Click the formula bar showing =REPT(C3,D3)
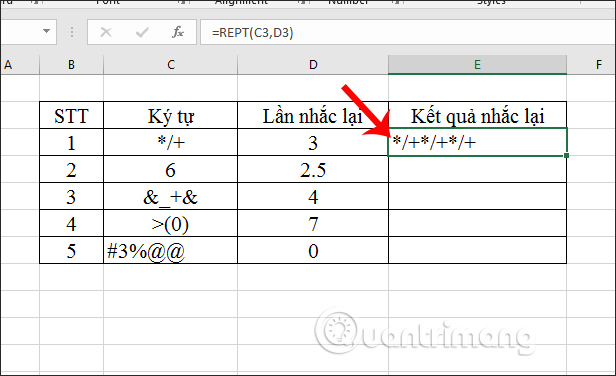The image size is (616, 376). pyautogui.click(x=408, y=32)
